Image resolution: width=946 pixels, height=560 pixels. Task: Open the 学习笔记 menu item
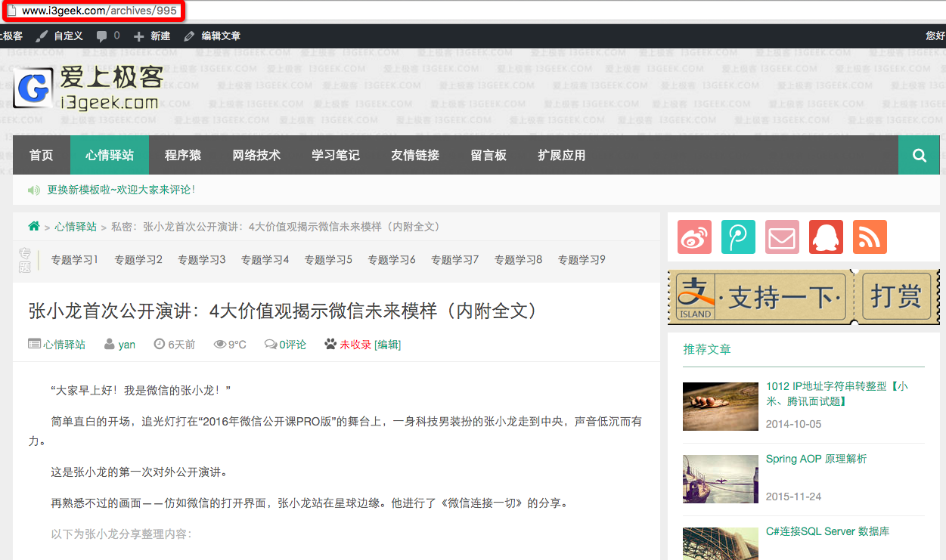336,155
